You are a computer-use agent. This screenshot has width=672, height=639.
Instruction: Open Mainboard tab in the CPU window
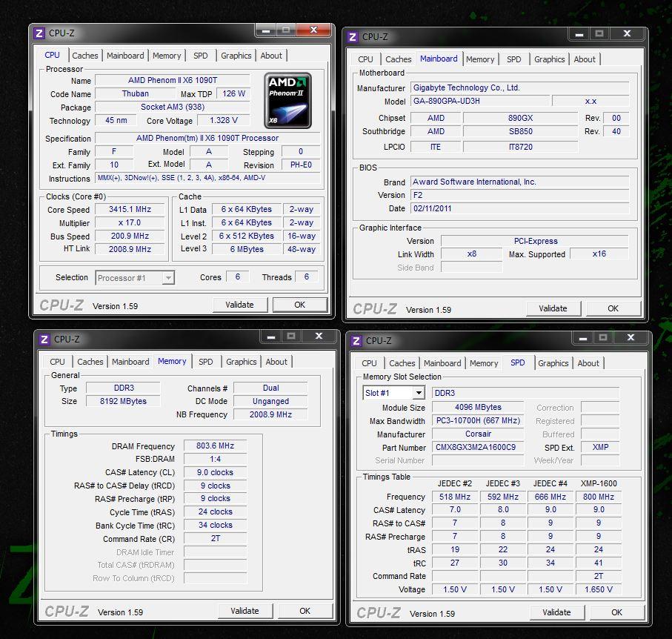click(x=125, y=56)
